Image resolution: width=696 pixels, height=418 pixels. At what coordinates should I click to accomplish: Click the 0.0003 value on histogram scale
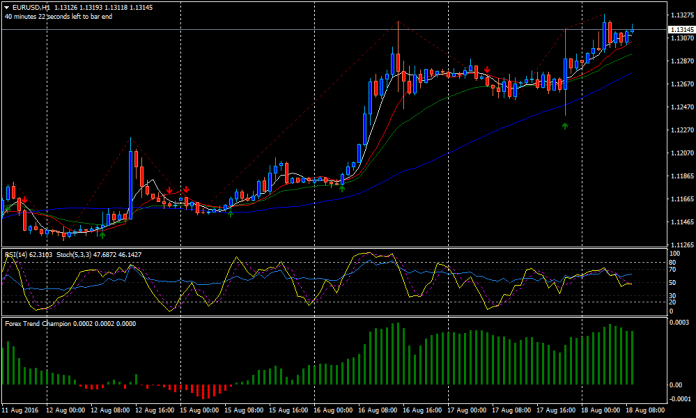point(679,322)
